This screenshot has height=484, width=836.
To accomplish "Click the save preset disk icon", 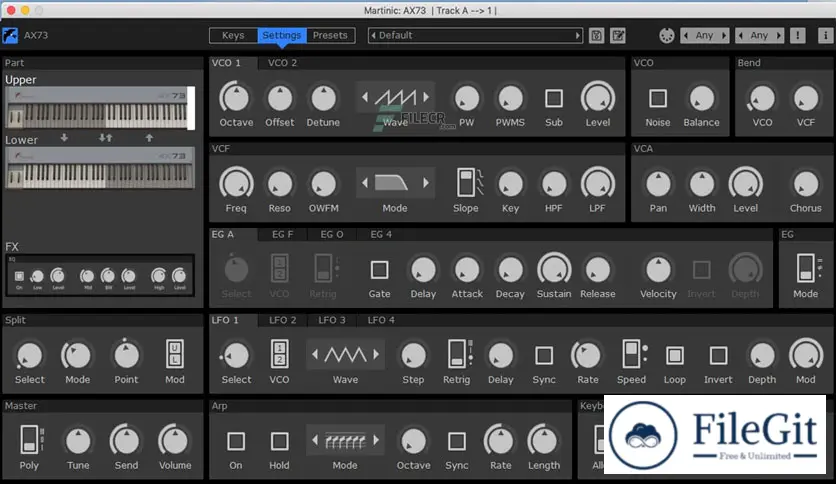I will (596, 36).
